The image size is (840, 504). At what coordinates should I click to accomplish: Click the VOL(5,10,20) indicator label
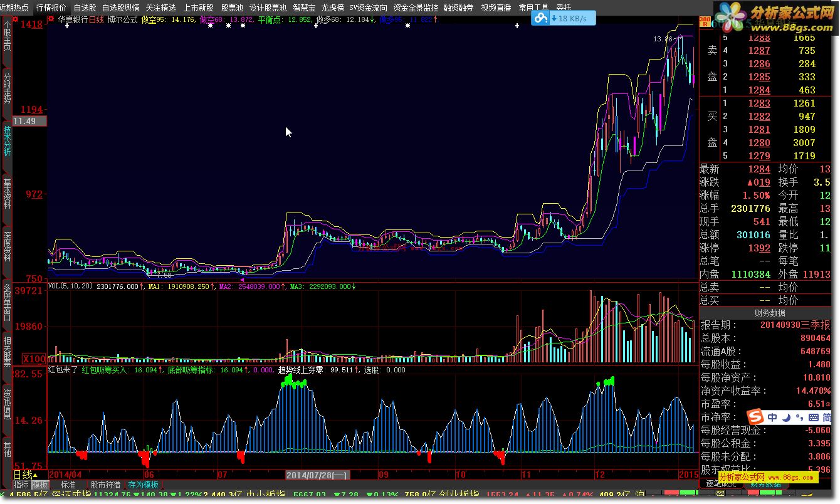pyautogui.click(x=71, y=286)
